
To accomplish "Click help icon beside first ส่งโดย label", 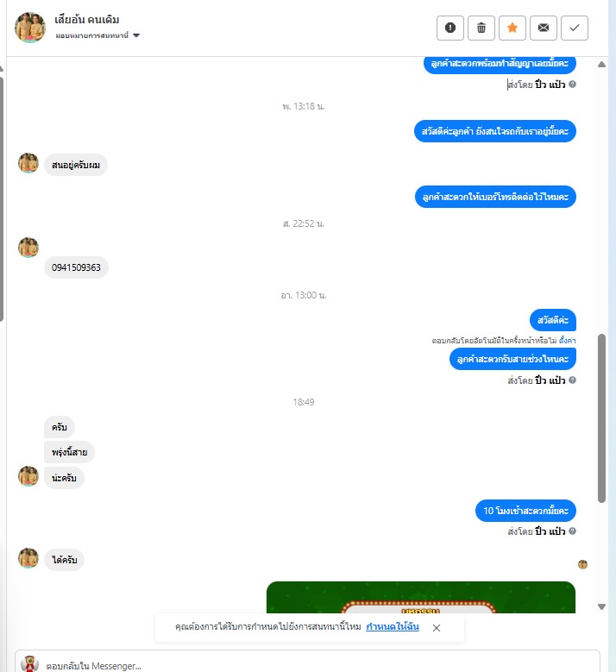I will [x=572, y=85].
